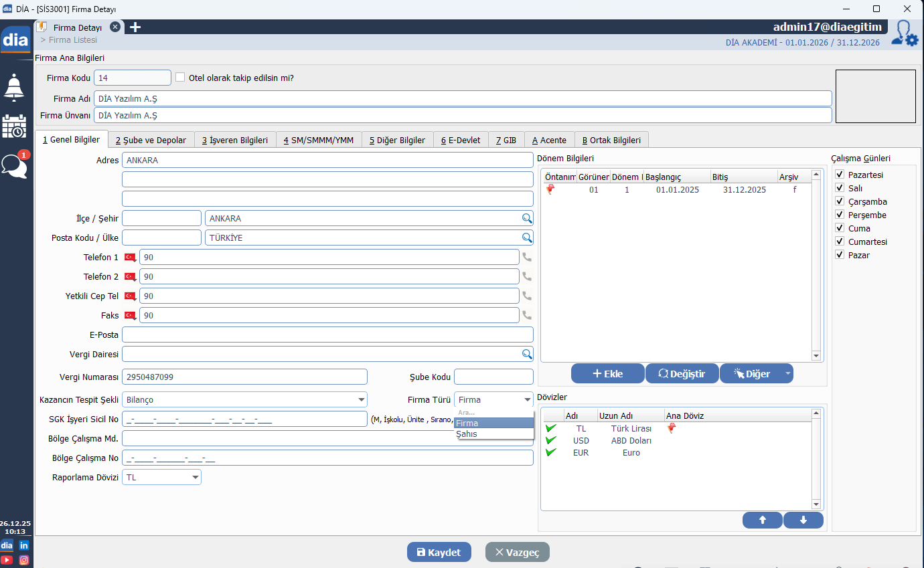Select Şahıs from Firma Türü list
The width and height of the screenshot is (924, 568).
click(467, 434)
